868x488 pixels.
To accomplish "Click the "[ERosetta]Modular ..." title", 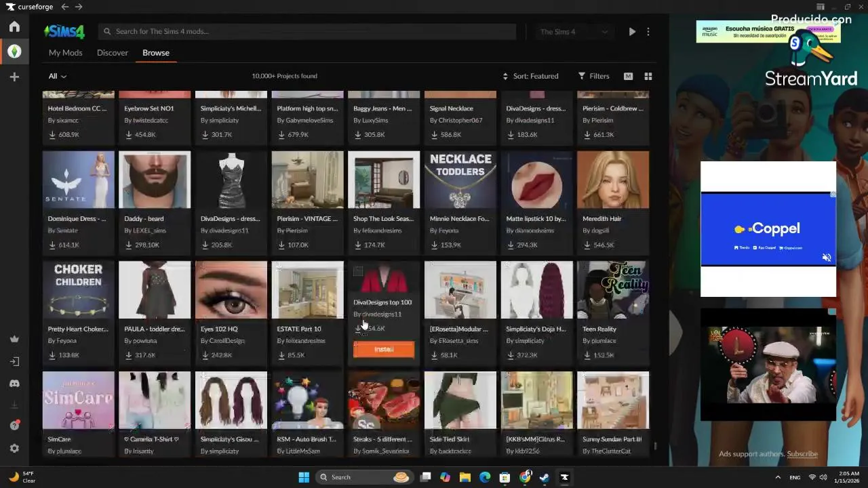I will click(x=459, y=329).
